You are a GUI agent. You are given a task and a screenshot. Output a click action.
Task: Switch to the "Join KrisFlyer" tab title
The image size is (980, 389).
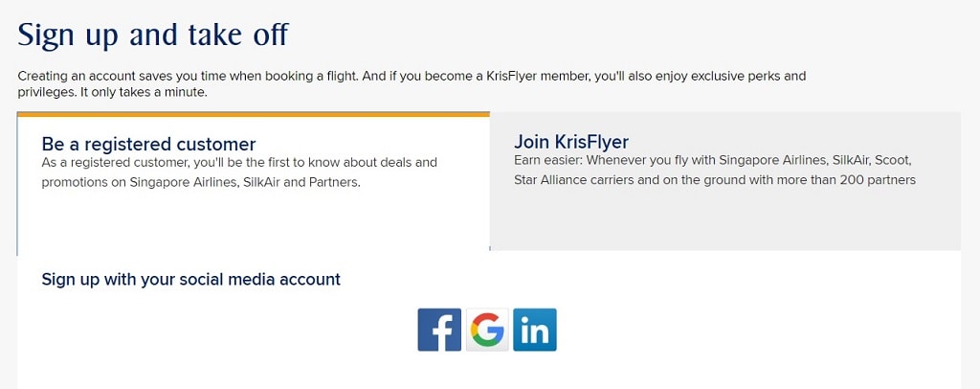(571, 142)
